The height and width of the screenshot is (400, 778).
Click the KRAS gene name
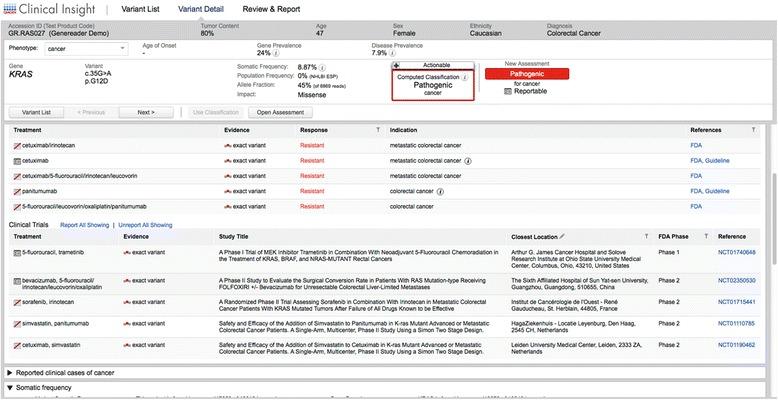point(21,74)
